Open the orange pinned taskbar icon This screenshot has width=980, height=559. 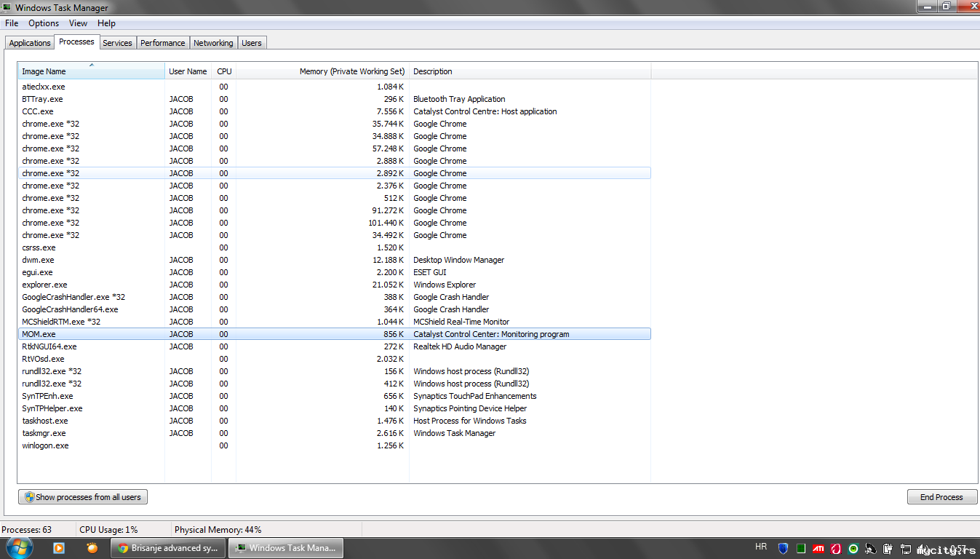92,548
